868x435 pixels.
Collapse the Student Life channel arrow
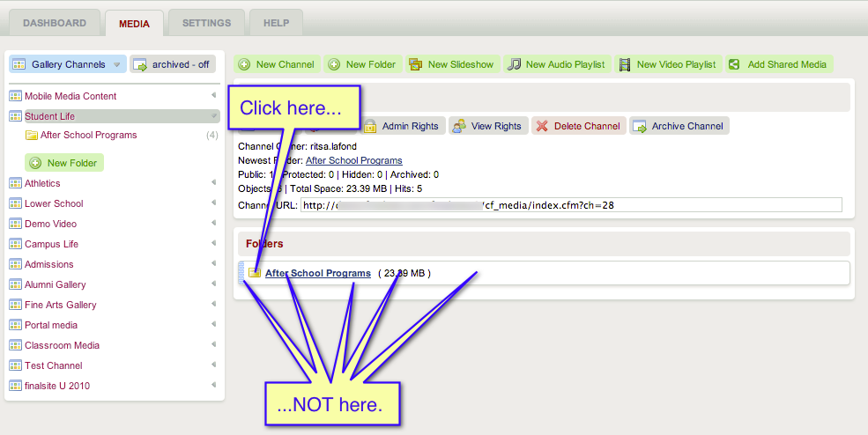tap(213, 116)
